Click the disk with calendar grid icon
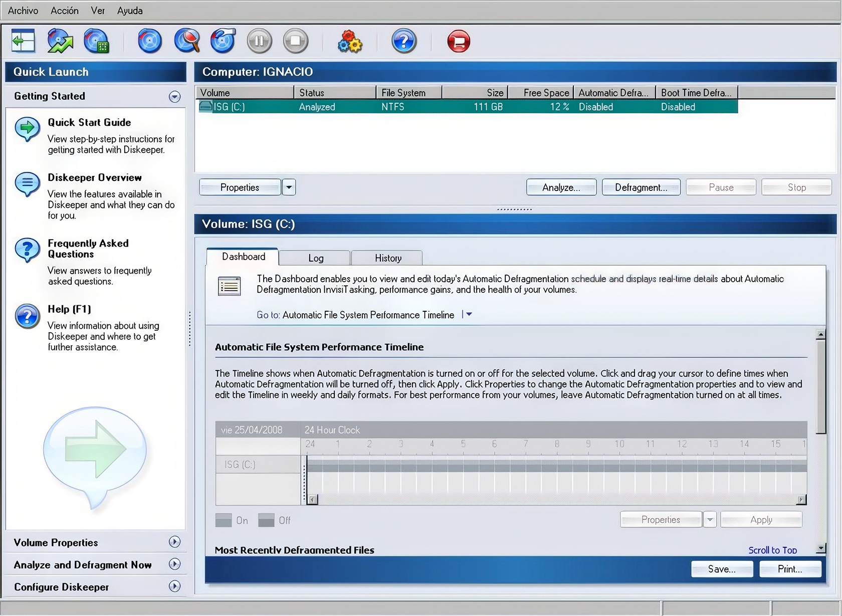The height and width of the screenshot is (616, 842). (96, 41)
